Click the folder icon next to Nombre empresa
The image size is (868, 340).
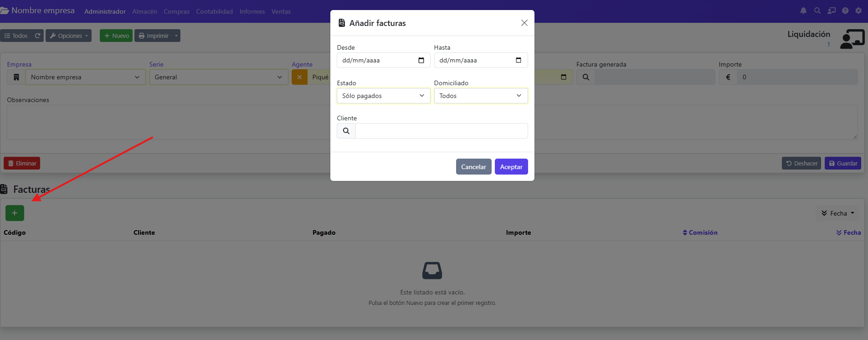(x=5, y=10)
